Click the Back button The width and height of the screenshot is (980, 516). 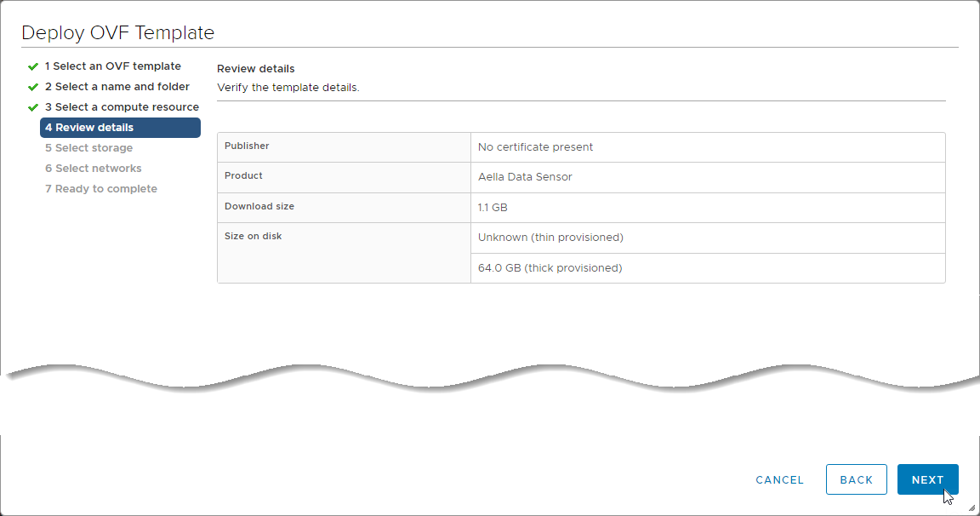856,479
